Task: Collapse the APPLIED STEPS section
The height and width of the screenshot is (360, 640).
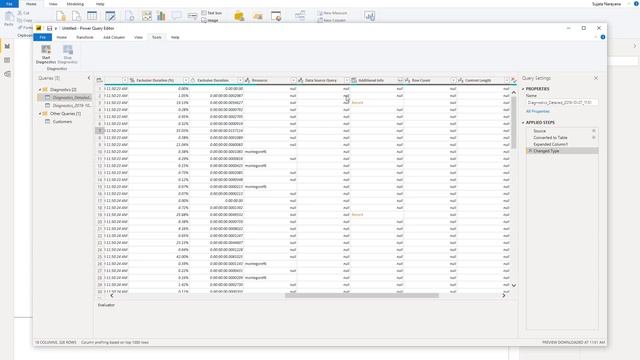Action: [x=523, y=122]
